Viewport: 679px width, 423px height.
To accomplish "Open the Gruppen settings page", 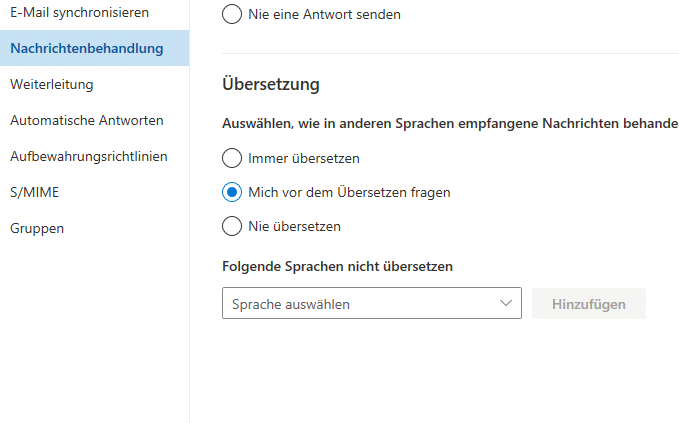I will (x=37, y=228).
